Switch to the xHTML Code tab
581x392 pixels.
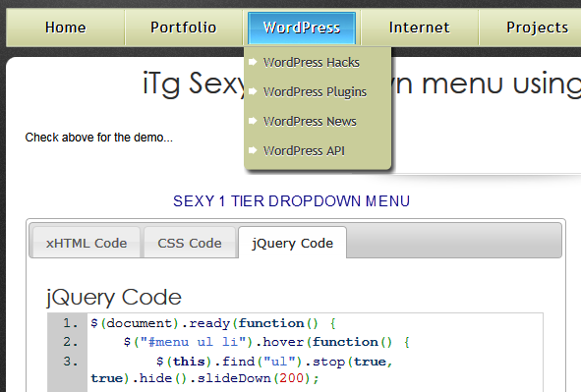(87, 243)
